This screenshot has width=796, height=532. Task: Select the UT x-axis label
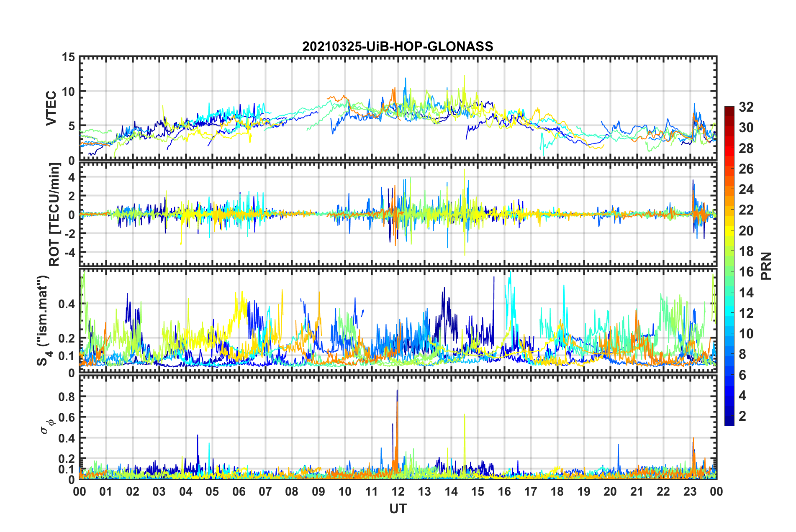(398, 509)
